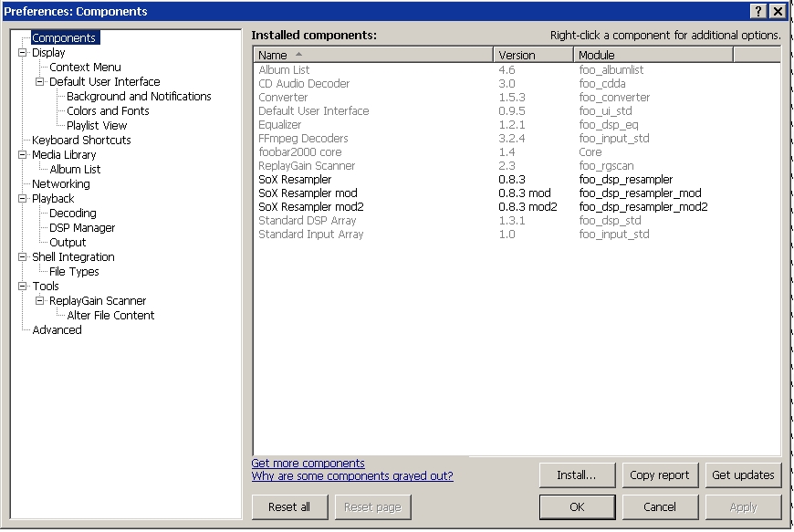This screenshot has height=532, width=794.
Task: Click 'Why are some components grayed out?'
Action: click(x=352, y=476)
